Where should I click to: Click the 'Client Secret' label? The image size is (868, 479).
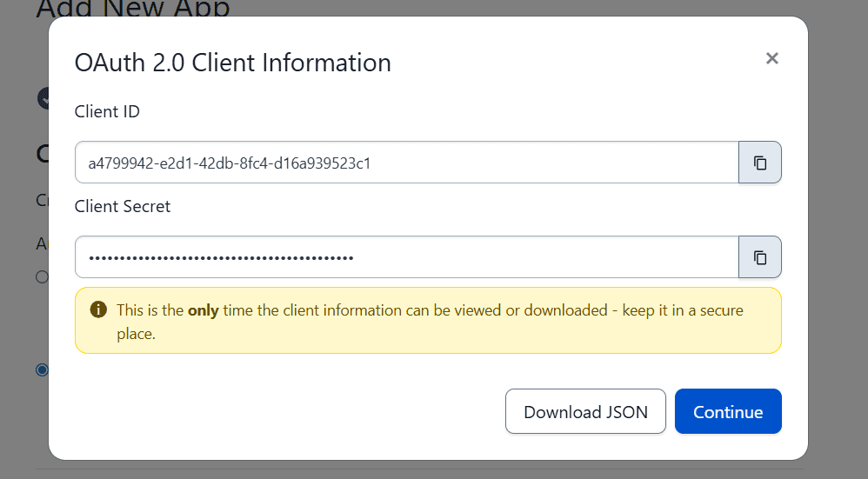click(123, 206)
